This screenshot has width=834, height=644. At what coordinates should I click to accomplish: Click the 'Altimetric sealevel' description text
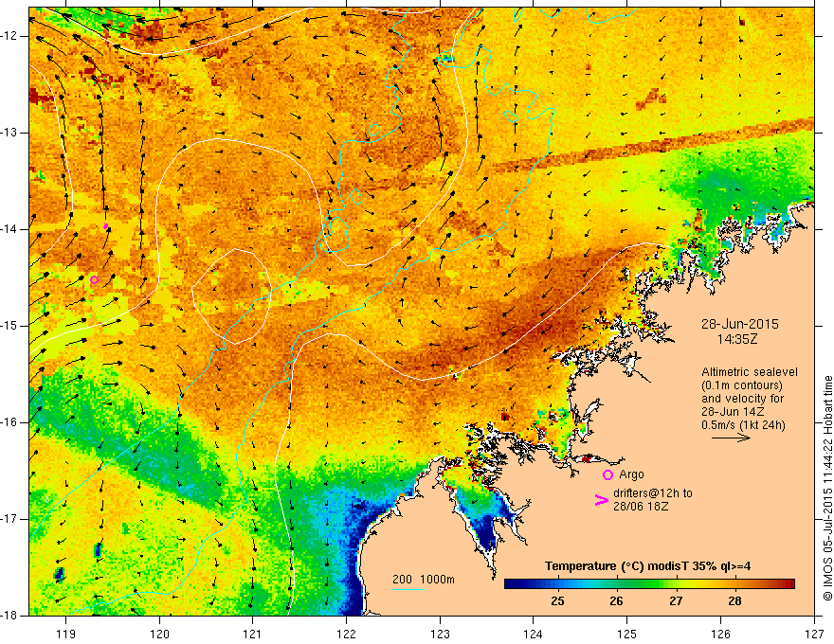point(750,372)
